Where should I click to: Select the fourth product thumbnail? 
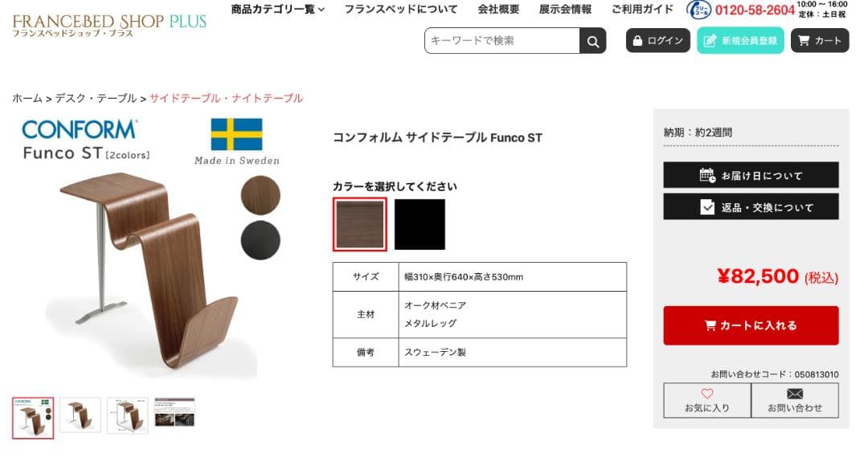point(174,411)
